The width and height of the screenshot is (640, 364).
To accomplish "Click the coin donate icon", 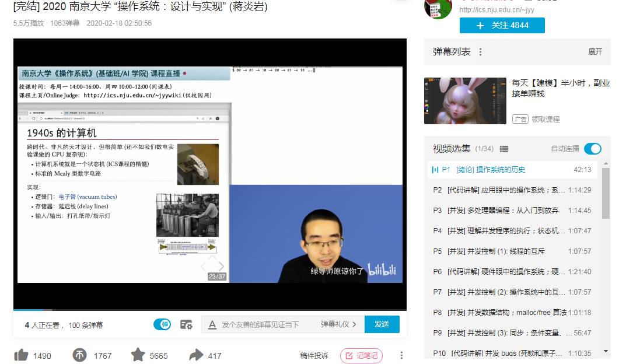I will point(79,355).
